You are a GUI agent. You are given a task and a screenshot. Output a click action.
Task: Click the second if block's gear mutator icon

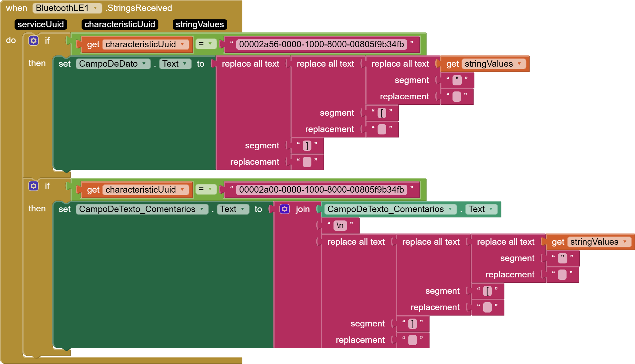[33, 186]
